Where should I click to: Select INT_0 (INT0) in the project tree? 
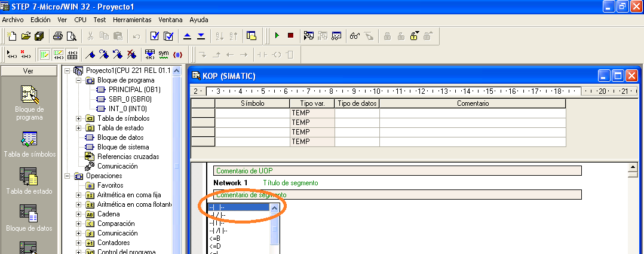(128, 109)
